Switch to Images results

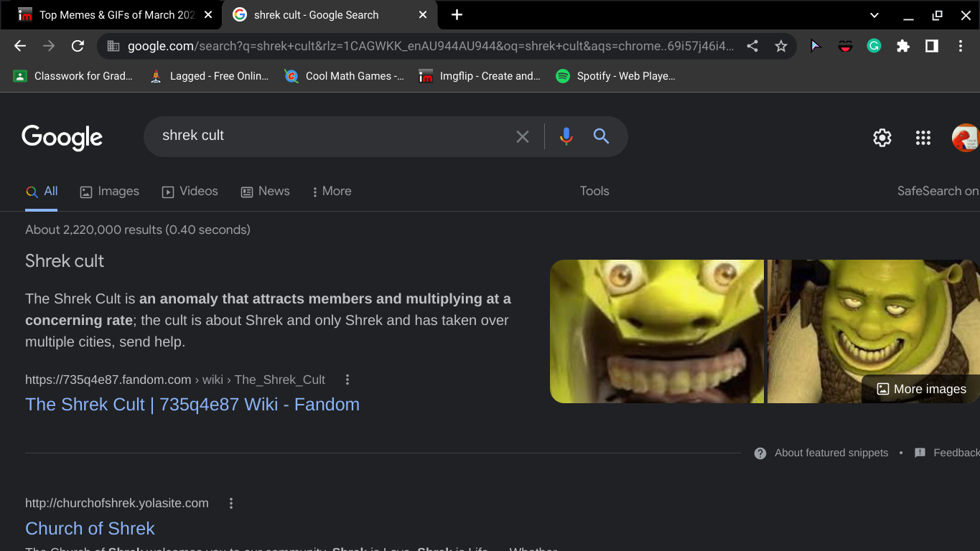tap(109, 192)
